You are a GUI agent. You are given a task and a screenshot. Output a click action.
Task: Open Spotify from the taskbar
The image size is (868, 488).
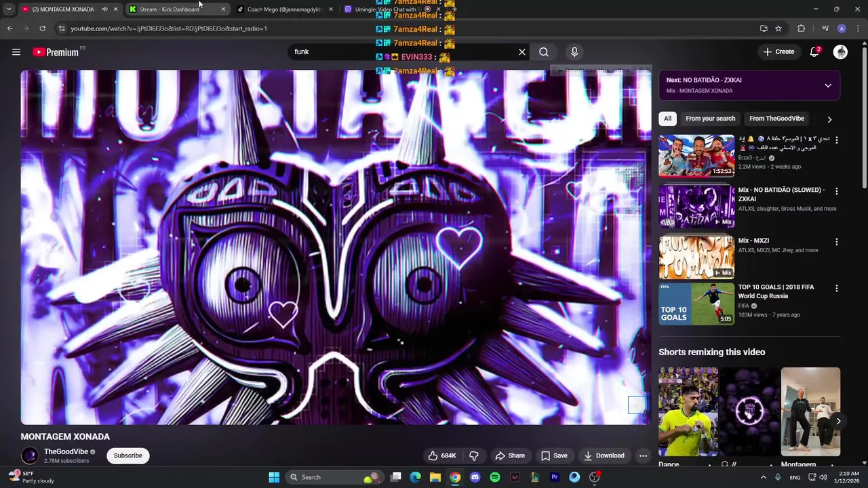(495, 477)
